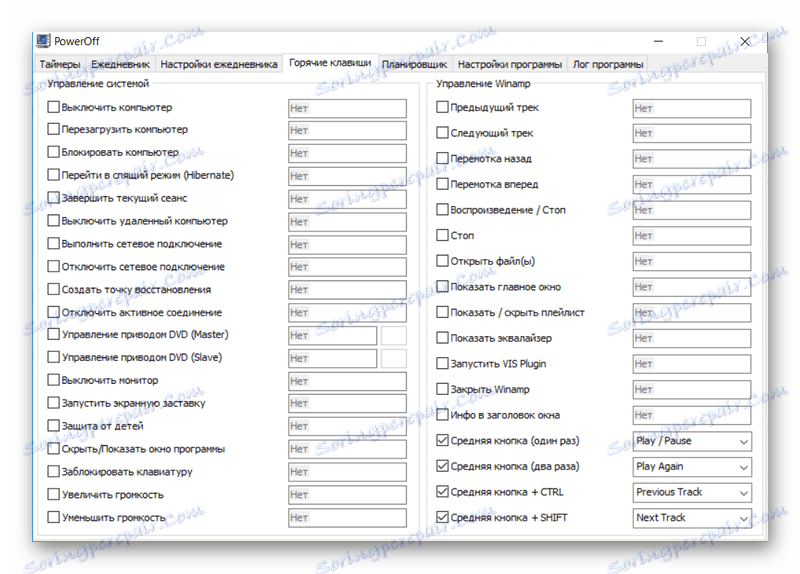
Task: Toggle Перемотка назад checkbox
Action: (442, 158)
